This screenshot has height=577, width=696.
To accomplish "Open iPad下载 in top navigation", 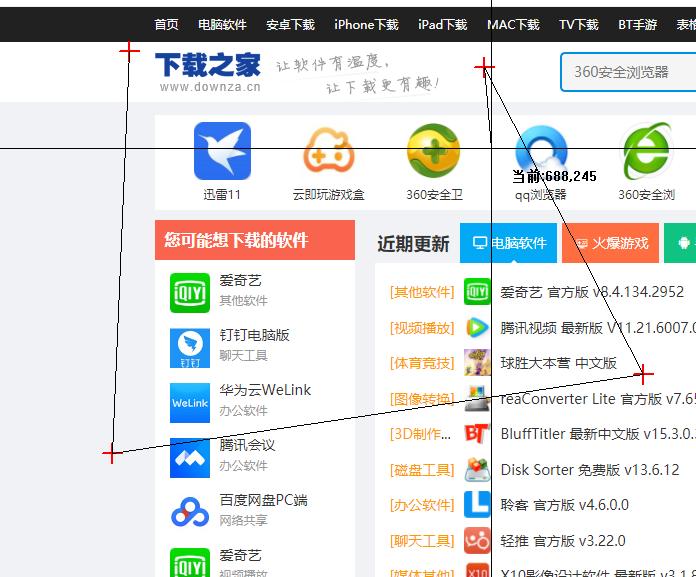I will pyautogui.click(x=442, y=24).
